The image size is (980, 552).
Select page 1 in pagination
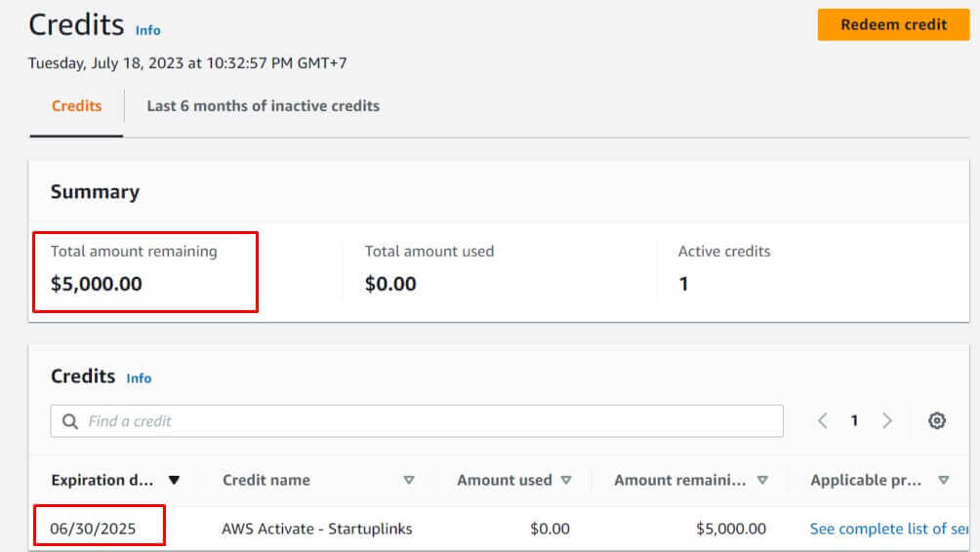(x=854, y=421)
